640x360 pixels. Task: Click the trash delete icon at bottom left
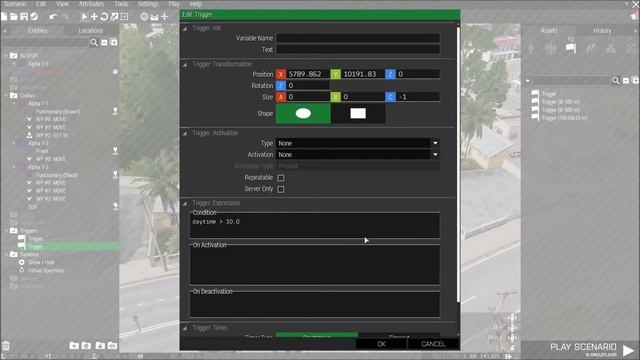(6, 346)
